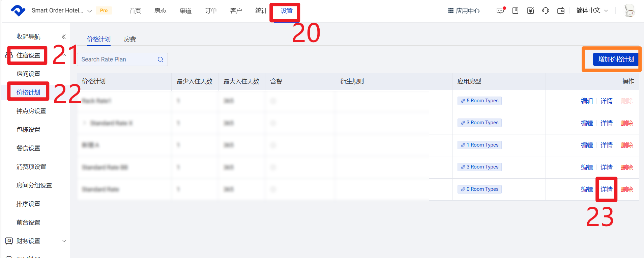Click 编辑 in the 1 Room Types row
The height and width of the screenshot is (258, 644).
point(587,145)
